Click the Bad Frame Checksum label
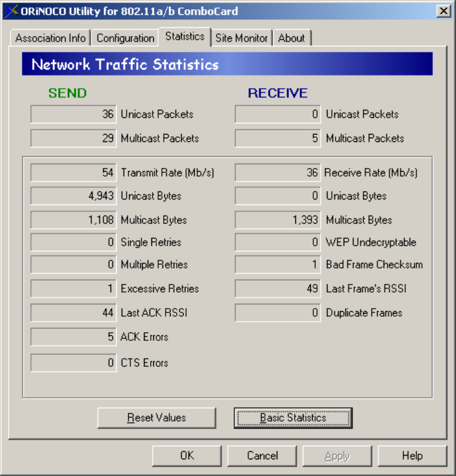Image resolution: width=456 pixels, height=476 pixels. [374, 264]
